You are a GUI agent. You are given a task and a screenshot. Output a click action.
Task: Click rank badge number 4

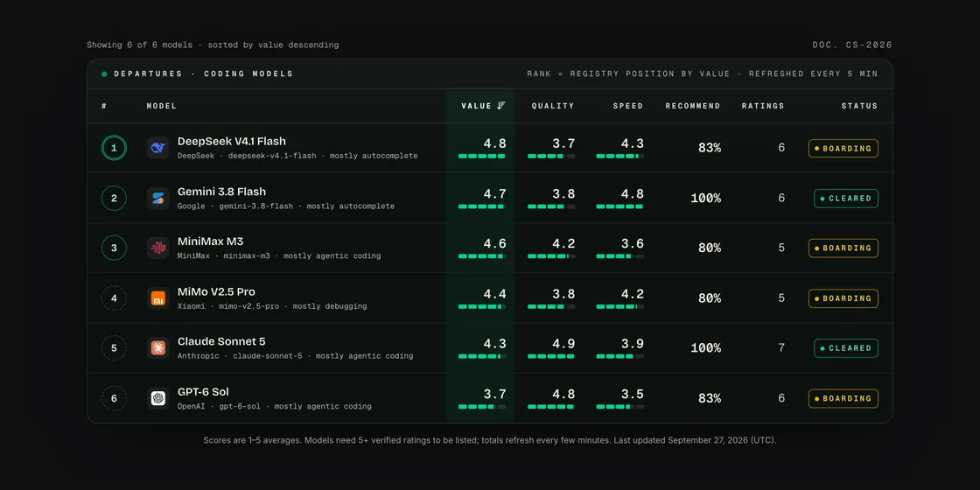(114, 298)
